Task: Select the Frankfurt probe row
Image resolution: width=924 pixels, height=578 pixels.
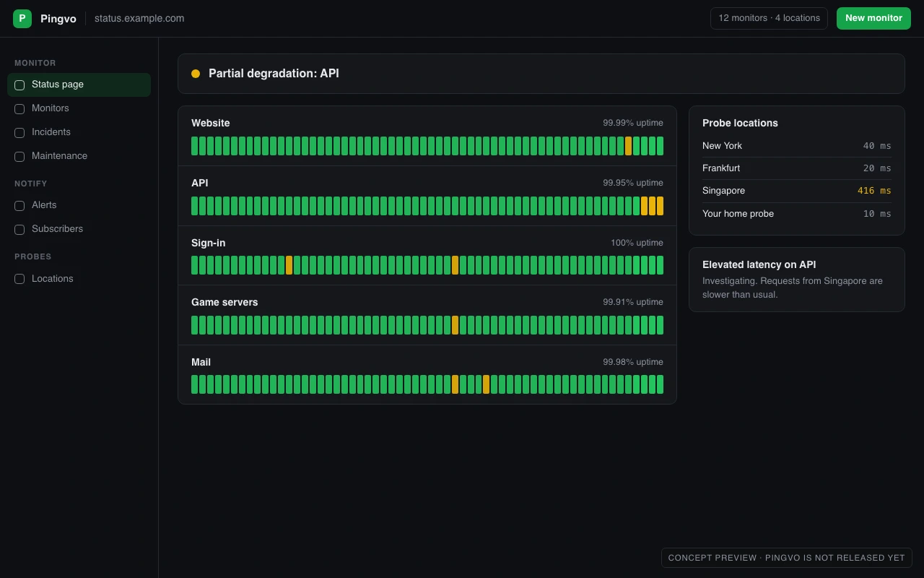Action: 797,168
